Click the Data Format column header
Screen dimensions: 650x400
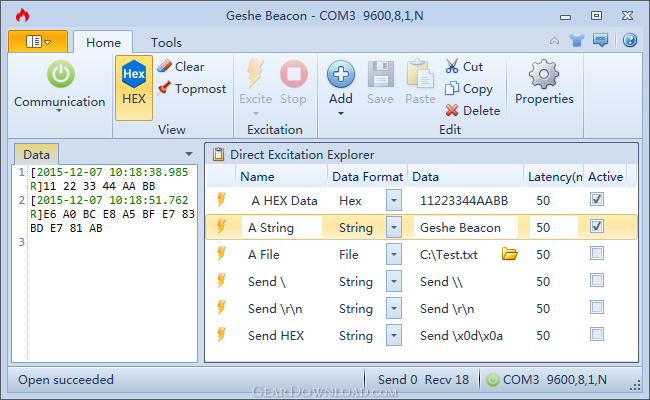(368, 177)
